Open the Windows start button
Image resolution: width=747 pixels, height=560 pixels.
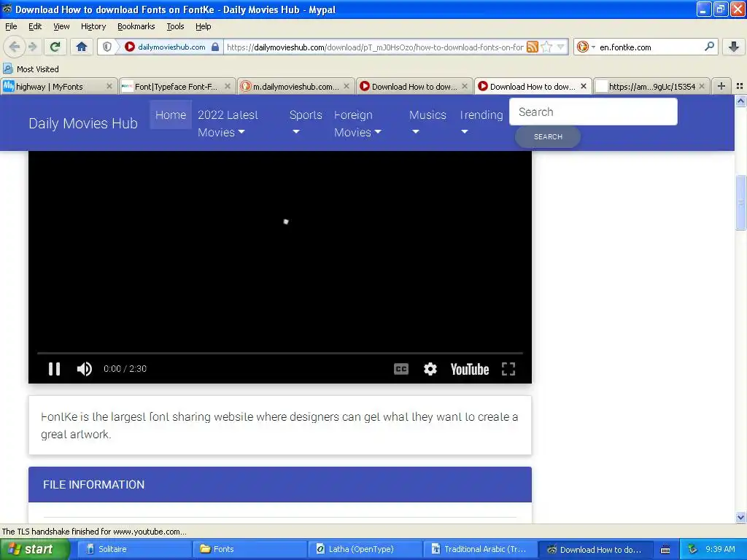point(35,549)
